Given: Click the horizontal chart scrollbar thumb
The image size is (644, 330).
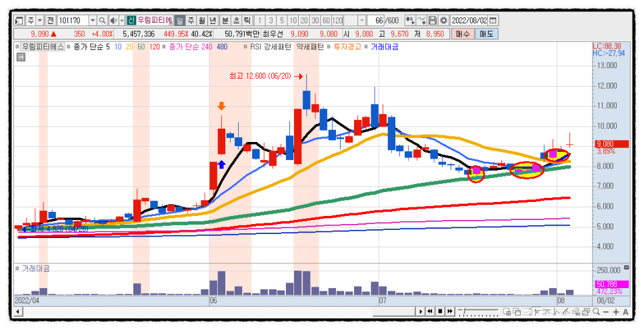Looking at the screenshot, I should point(394,312).
